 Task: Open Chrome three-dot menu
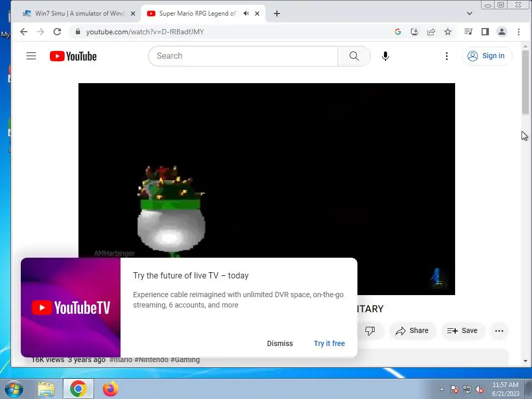click(518, 32)
